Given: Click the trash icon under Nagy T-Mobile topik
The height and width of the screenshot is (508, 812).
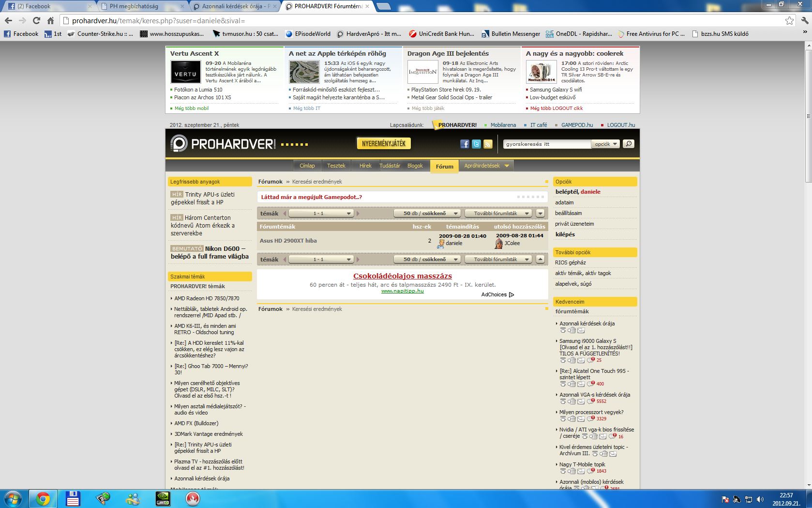Looking at the screenshot, I should click(x=572, y=471).
